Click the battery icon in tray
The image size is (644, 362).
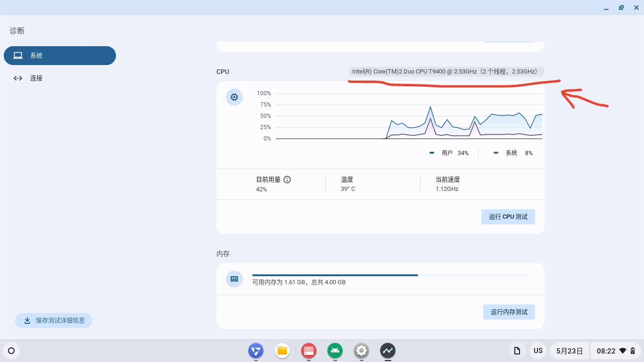click(x=633, y=351)
